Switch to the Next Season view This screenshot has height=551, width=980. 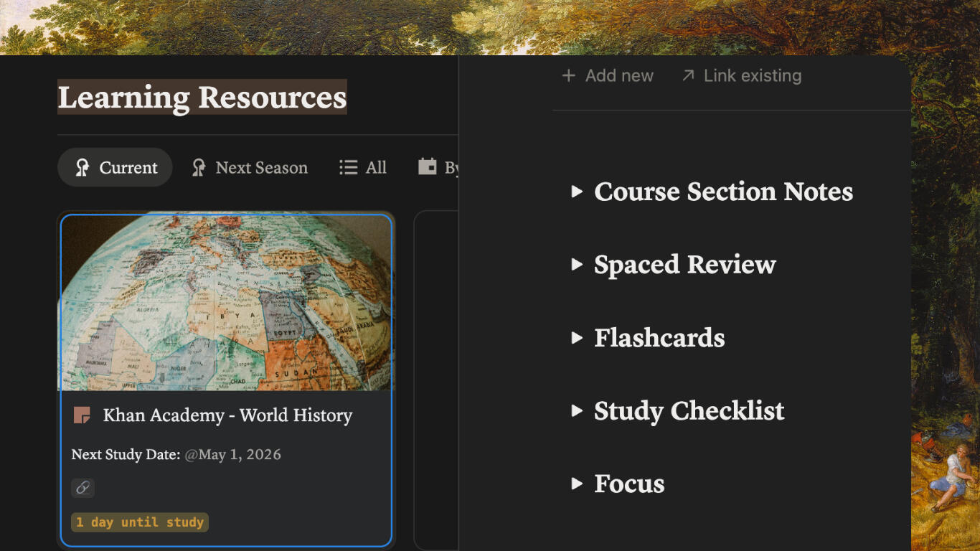click(249, 168)
